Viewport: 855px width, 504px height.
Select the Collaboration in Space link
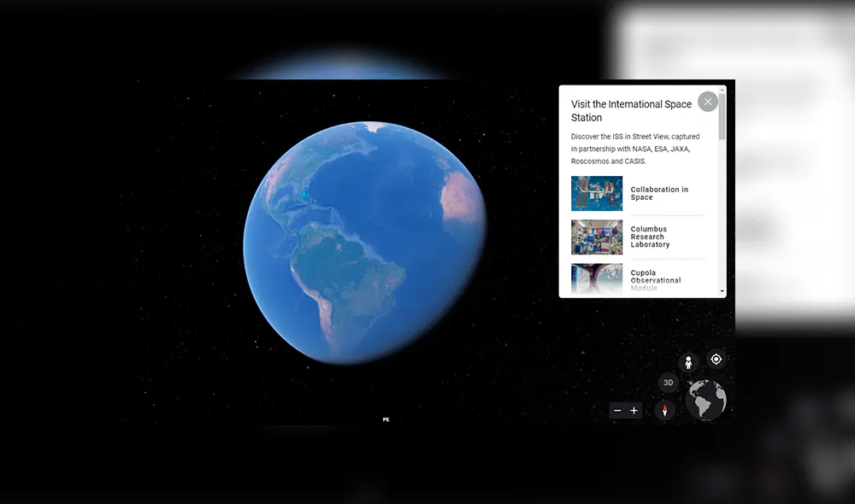tap(658, 194)
